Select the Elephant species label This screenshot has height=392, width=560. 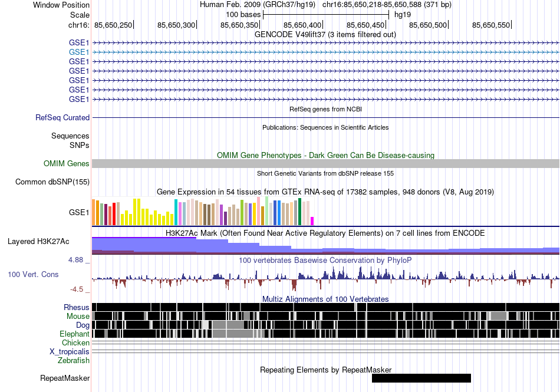point(75,334)
